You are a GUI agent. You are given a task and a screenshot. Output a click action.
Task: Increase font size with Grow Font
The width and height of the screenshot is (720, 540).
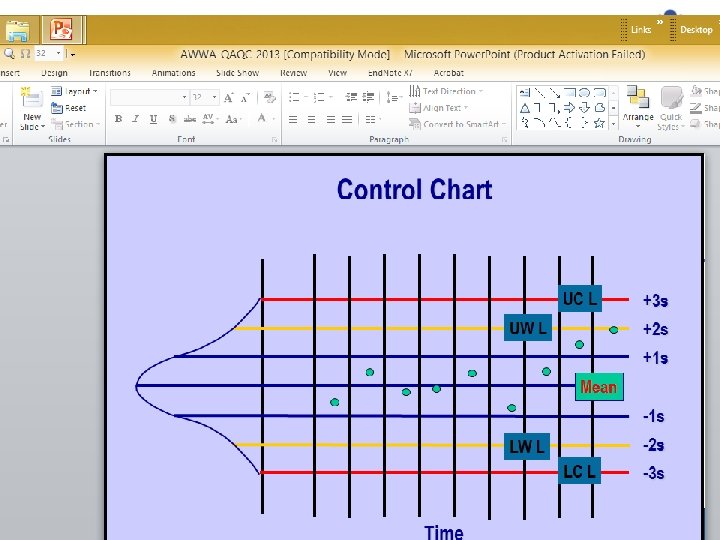(229, 97)
